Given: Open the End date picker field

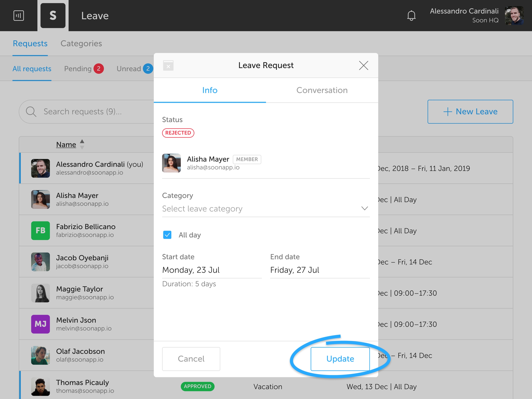Looking at the screenshot, I should click(320, 270).
